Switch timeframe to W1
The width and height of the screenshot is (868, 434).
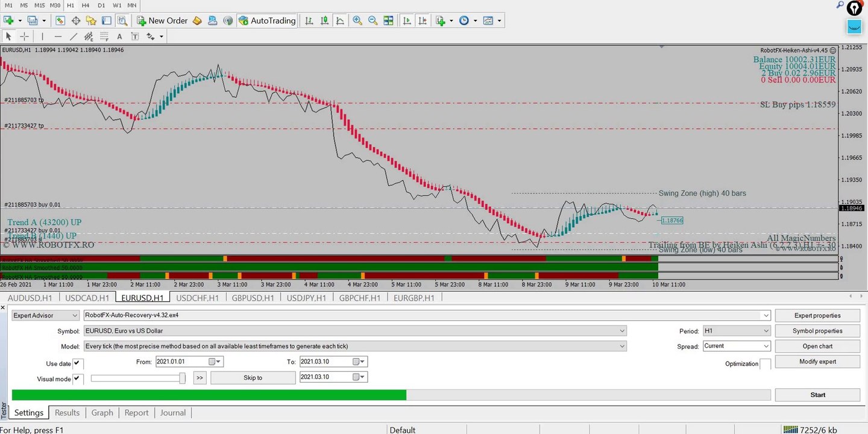117,5
